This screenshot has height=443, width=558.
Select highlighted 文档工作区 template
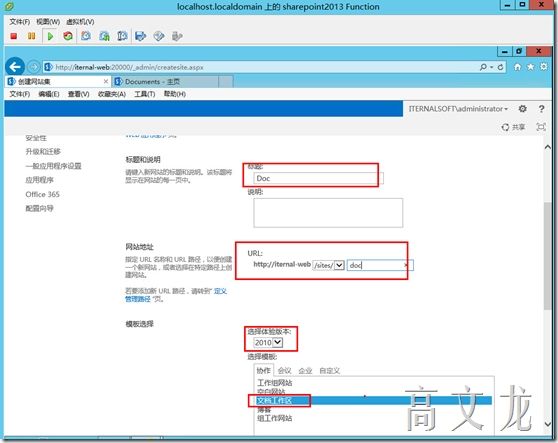point(374,400)
